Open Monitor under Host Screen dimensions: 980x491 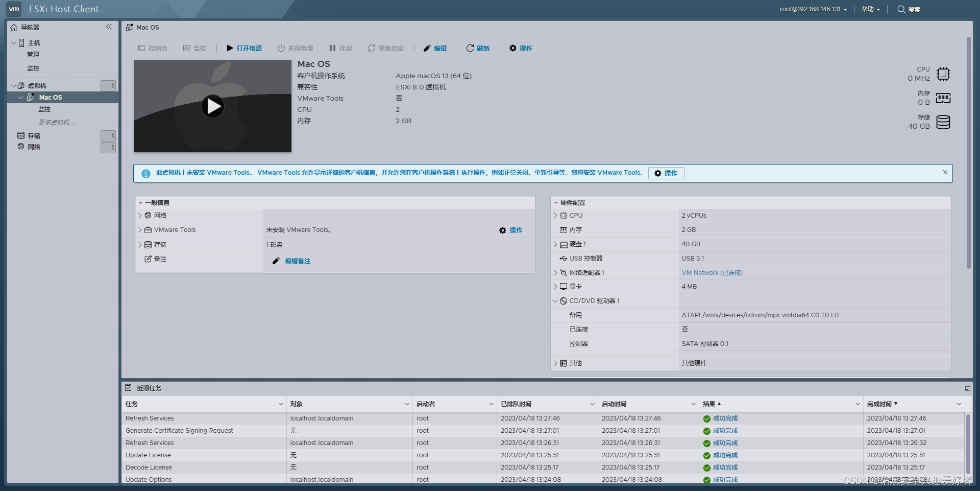tap(33, 68)
